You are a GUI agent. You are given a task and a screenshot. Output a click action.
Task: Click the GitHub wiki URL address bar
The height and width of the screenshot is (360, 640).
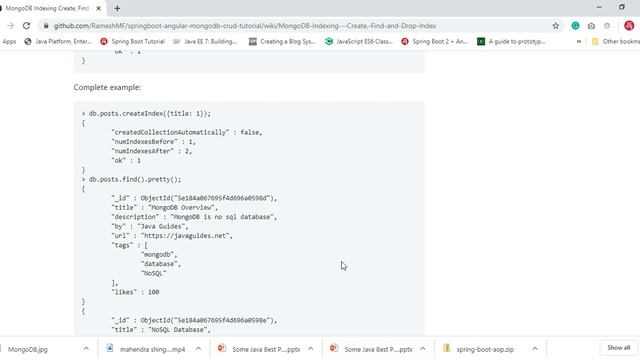pyautogui.click(x=245, y=26)
